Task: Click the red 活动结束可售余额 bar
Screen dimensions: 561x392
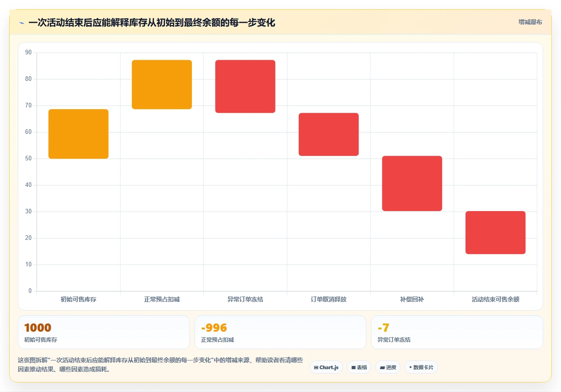Action: (x=495, y=233)
